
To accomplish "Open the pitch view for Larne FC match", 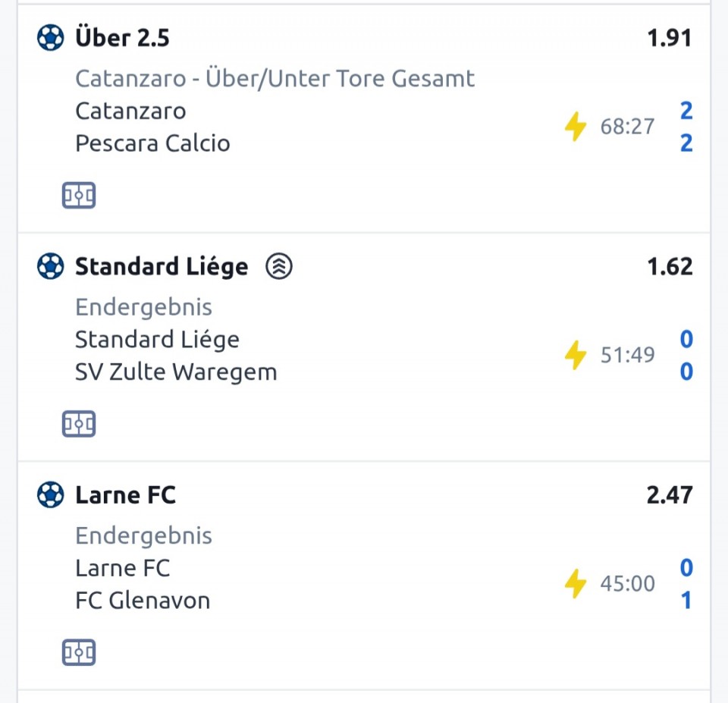I will pyautogui.click(x=79, y=652).
